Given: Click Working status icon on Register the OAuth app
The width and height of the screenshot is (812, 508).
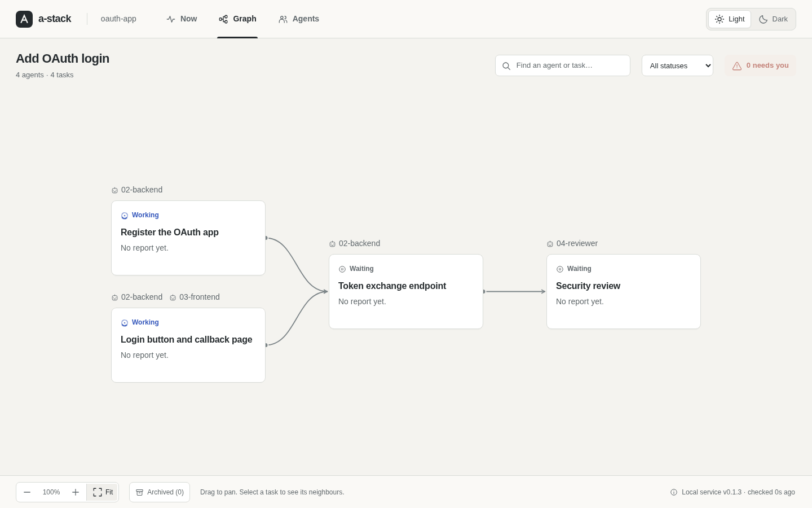Looking at the screenshot, I should coord(125,216).
